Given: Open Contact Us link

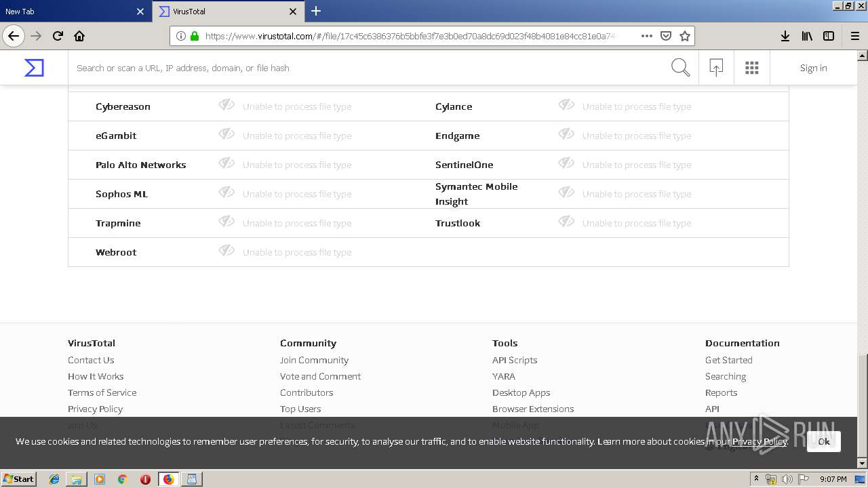Looking at the screenshot, I should click(91, 360).
